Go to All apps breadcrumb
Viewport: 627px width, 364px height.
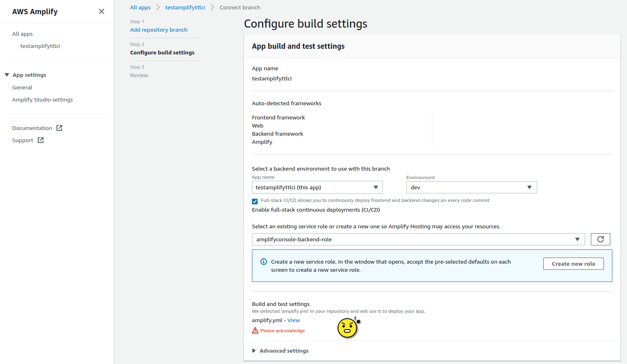click(x=140, y=7)
